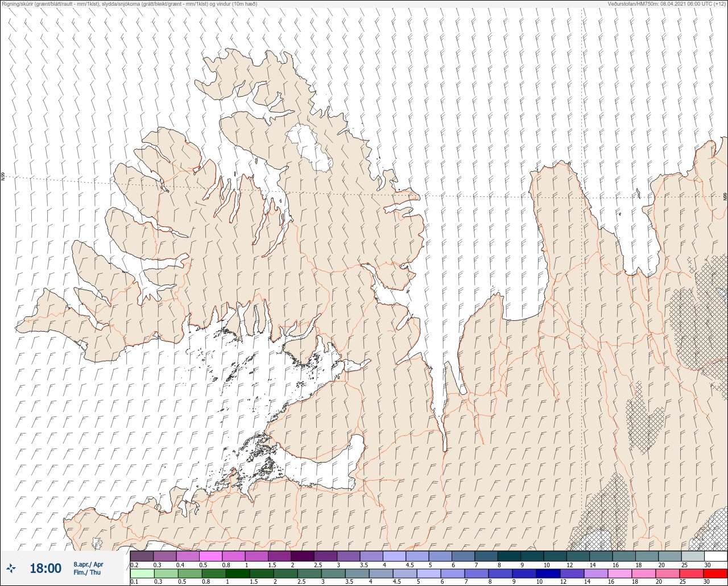This screenshot has height=586, width=728.
Task: Select the bright magenta 0.5 swatch, upper scale
Action: (210, 556)
